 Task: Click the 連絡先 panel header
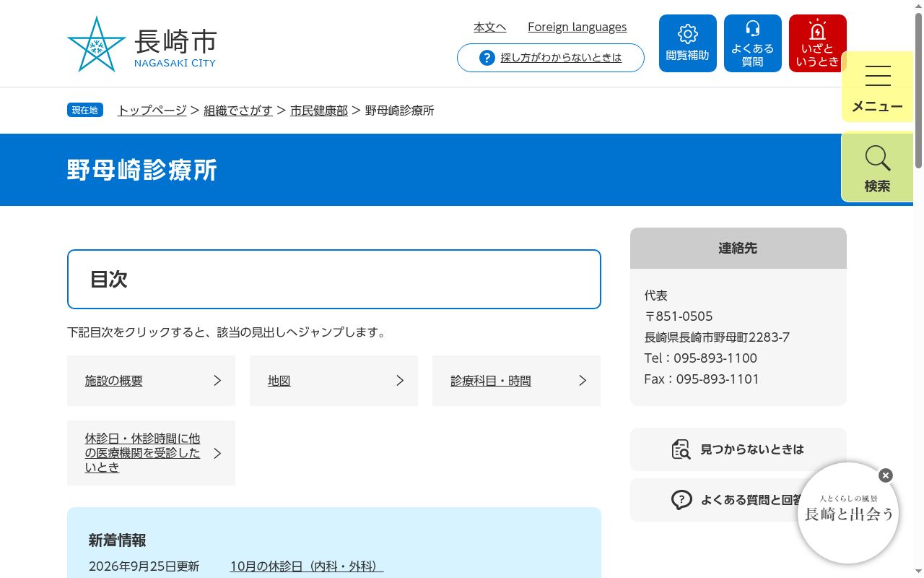tap(738, 249)
